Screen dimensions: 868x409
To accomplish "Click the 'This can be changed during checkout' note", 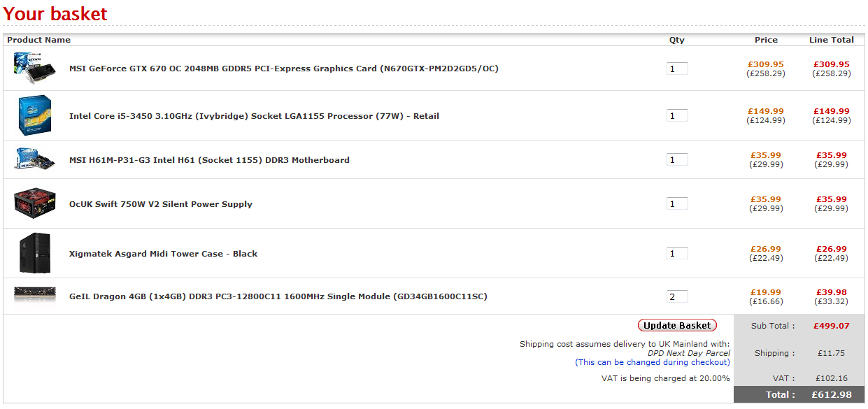I will point(652,362).
